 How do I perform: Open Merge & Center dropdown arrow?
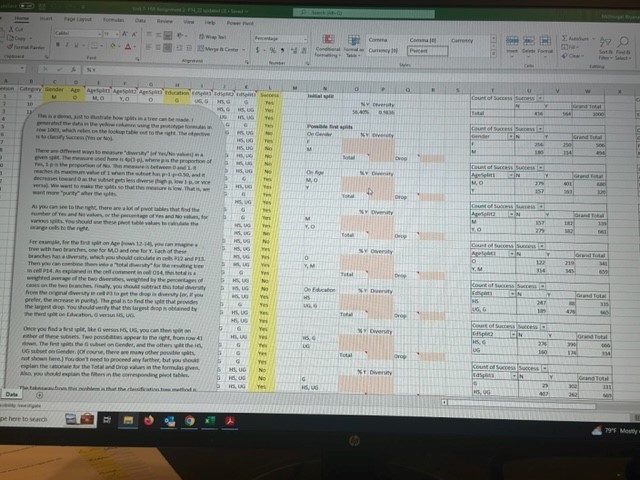[244, 50]
